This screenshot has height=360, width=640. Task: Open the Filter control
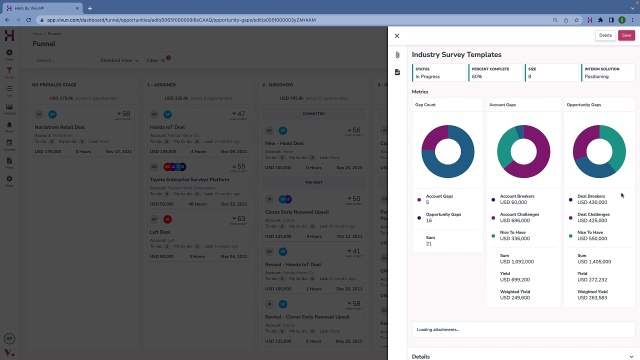click(156, 60)
